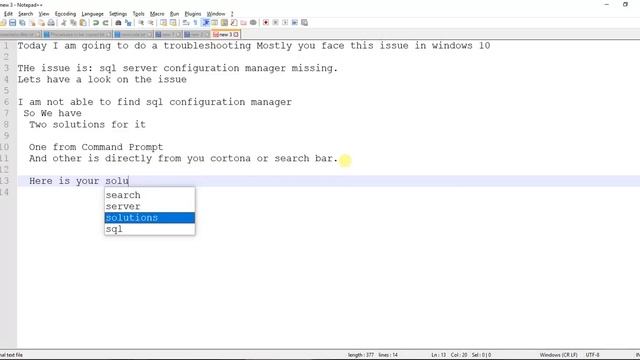Image resolution: width=640 pixels, height=360 pixels.
Task: Click the Paste toolbar icon
Action: (83, 22)
